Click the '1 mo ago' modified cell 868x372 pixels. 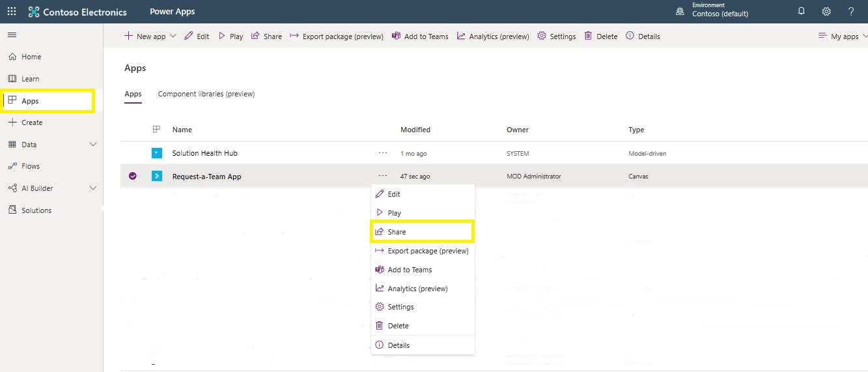pos(413,154)
